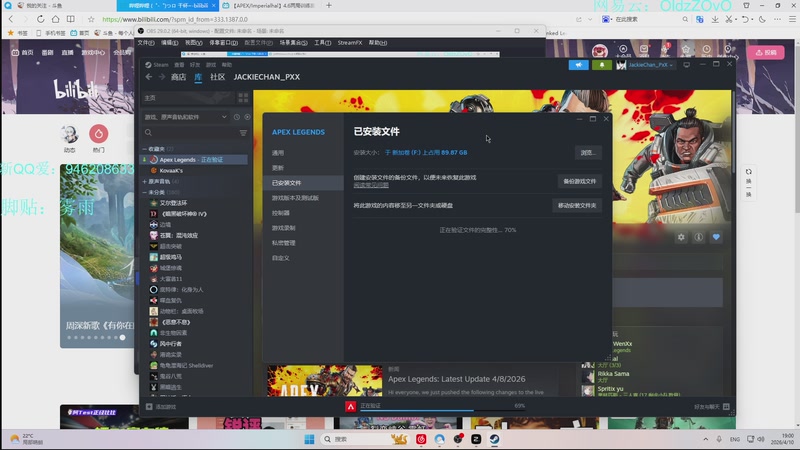Screen dimensions: 800x450
Task: Click Steam verification progress bar at bottom
Action: click(442, 410)
